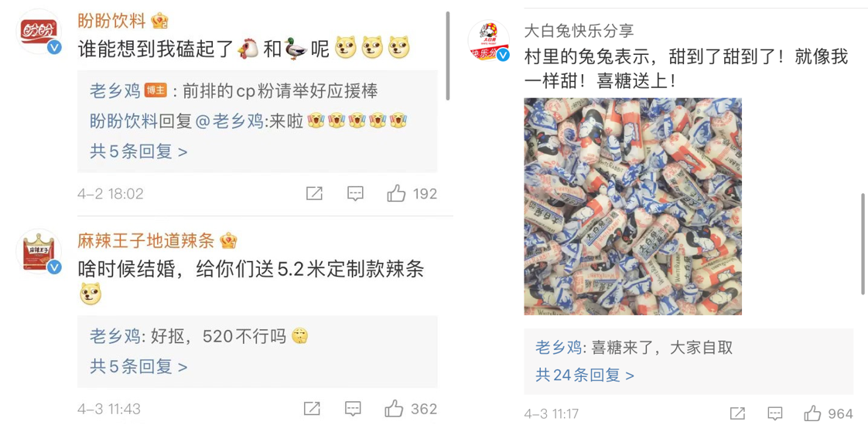Screen dimensions: 868x425
Task: Click comment icon on 大白兔快乐分享 post
Action: (x=775, y=413)
